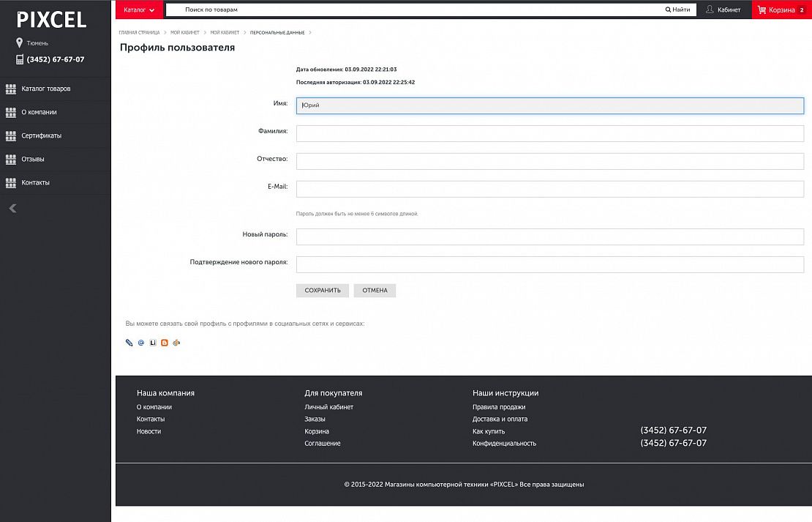Expand the red Каталог dropdown

(139, 10)
